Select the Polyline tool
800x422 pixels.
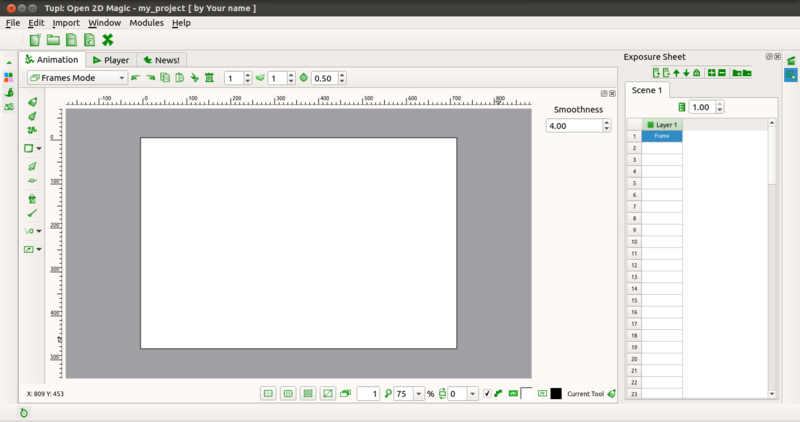coord(32,130)
